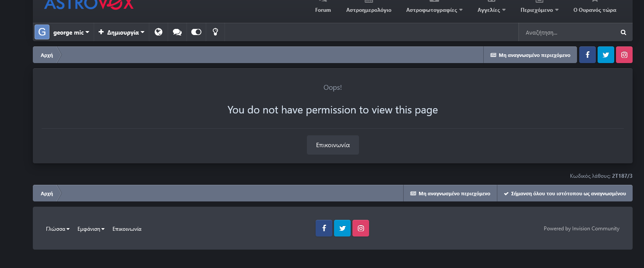Open messages speech bubbles icon

click(177, 32)
